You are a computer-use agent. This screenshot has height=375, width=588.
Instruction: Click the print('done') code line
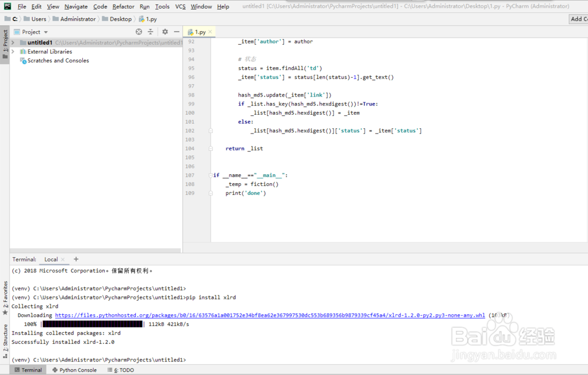[246, 193]
